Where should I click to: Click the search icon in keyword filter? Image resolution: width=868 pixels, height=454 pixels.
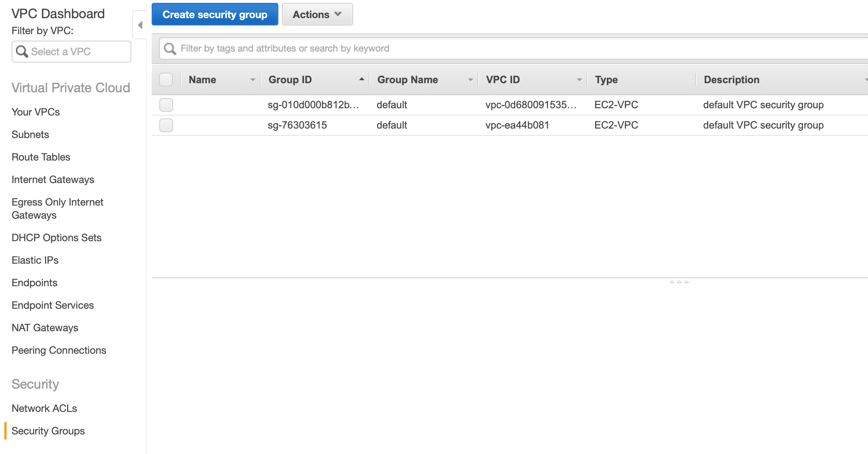[x=170, y=49]
